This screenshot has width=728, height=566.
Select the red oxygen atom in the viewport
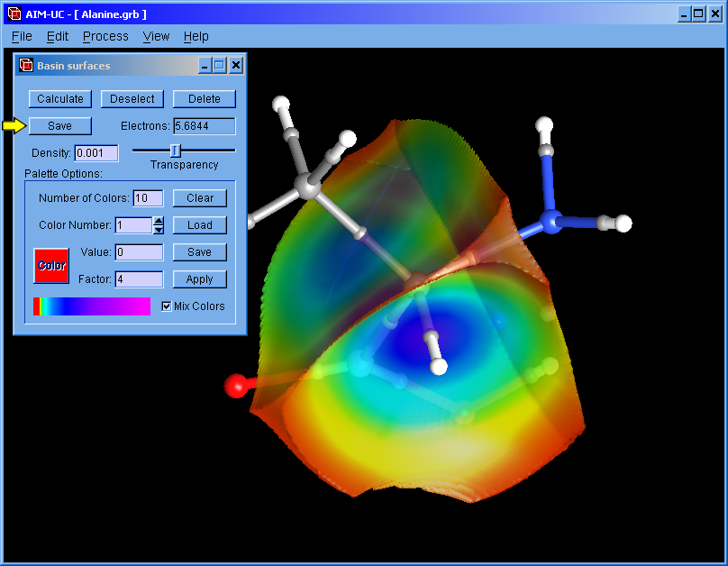[235, 387]
